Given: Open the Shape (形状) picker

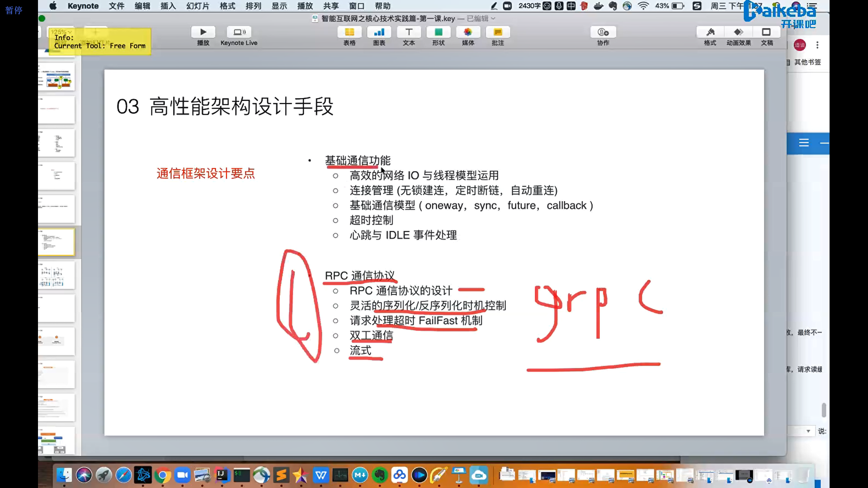Looking at the screenshot, I should pos(438,32).
